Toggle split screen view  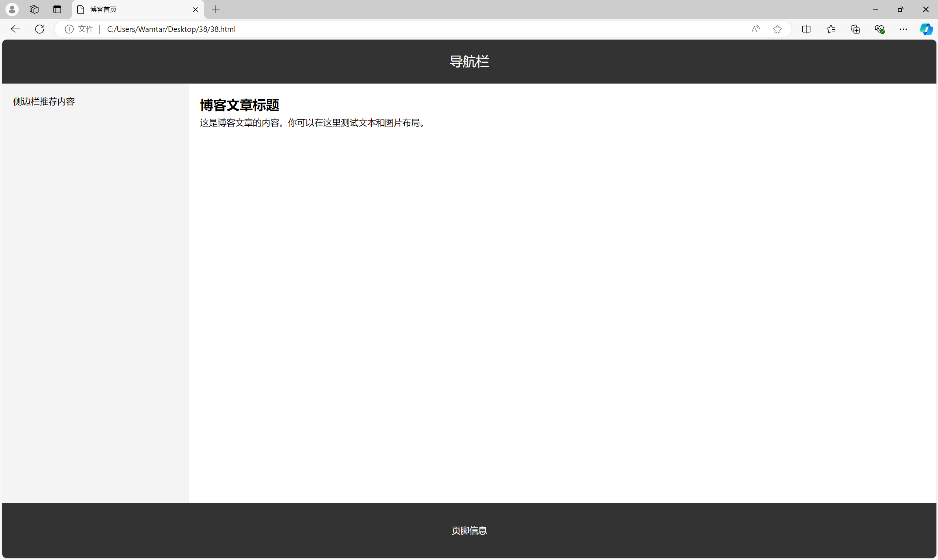[806, 29]
